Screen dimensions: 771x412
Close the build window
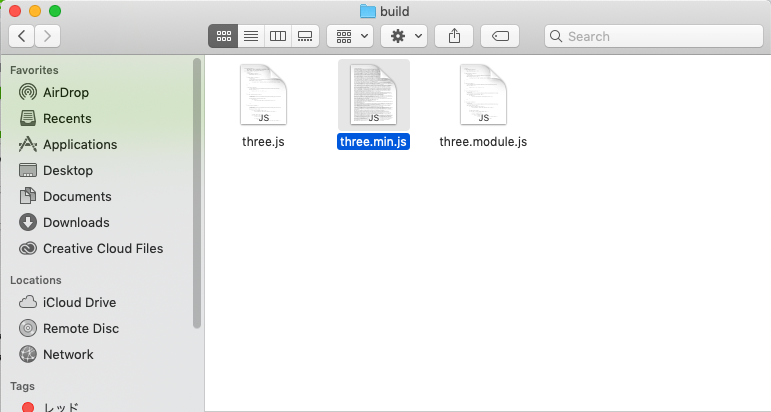point(15,11)
